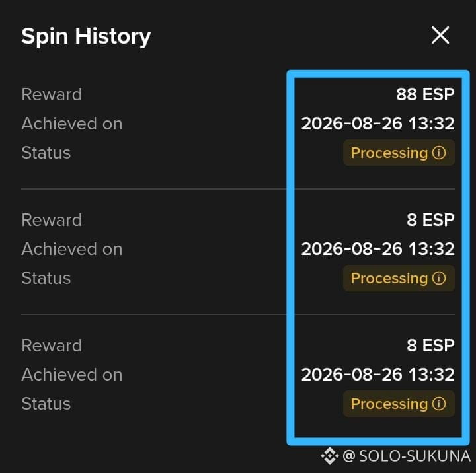Click the Achieved on label of the middle entry
476x473 pixels.
click(x=72, y=249)
